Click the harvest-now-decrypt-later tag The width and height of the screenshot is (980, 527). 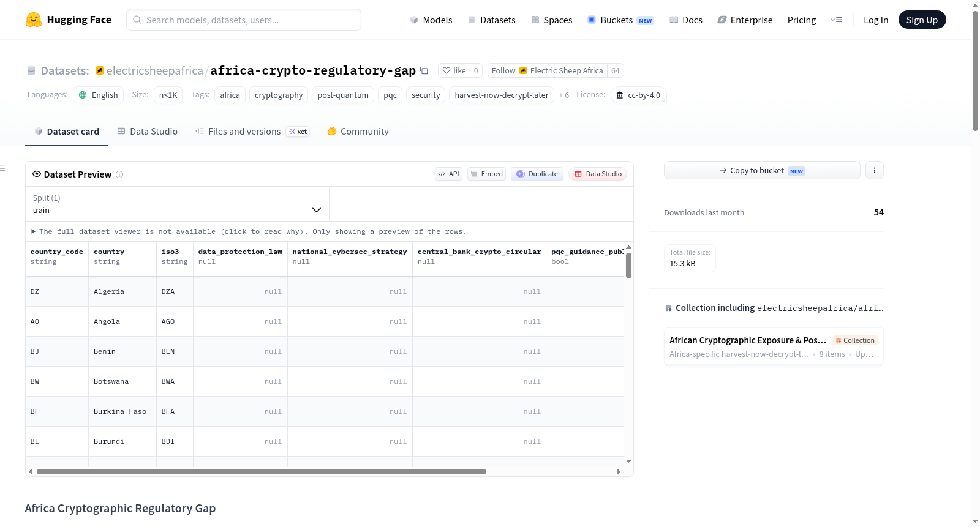coord(502,95)
